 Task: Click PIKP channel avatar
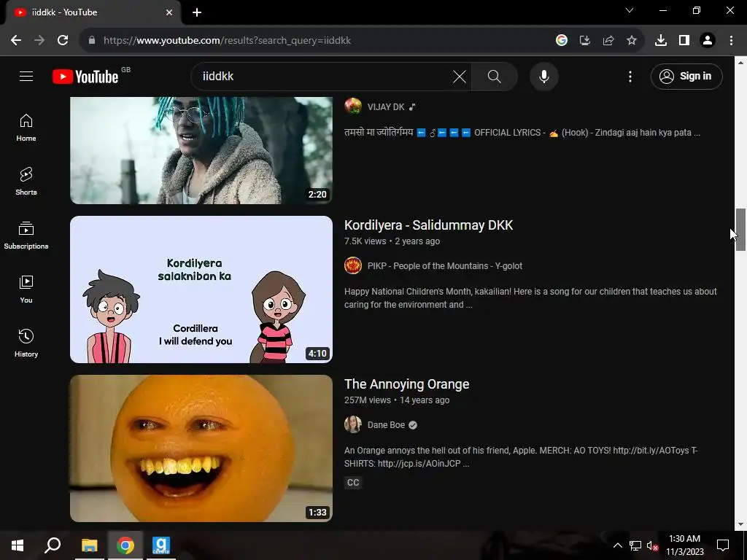(353, 265)
